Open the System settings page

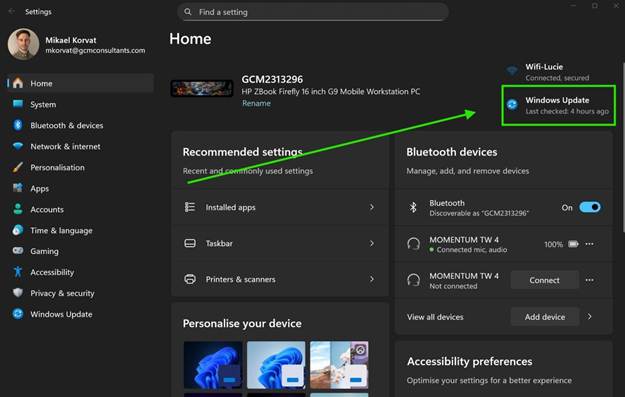point(80,104)
